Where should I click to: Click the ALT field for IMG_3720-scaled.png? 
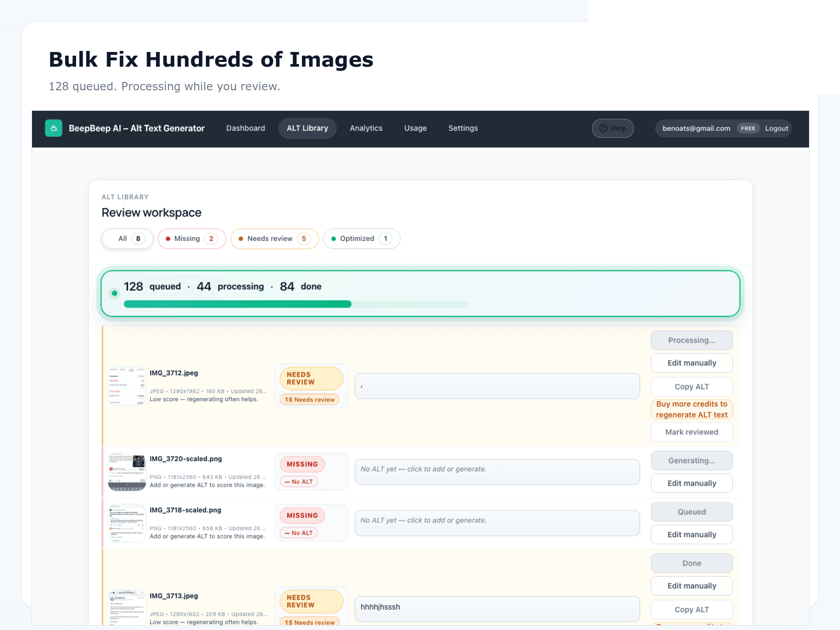click(497, 472)
